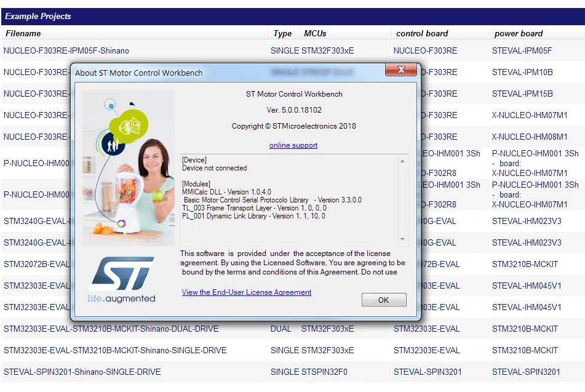Click the ST life.augmented logo
Image resolution: width=585 pixels, height=392 pixels.
(x=122, y=279)
